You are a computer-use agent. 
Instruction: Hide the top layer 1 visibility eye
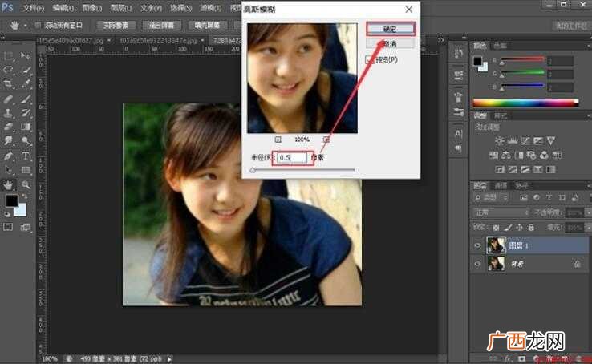[x=477, y=245]
